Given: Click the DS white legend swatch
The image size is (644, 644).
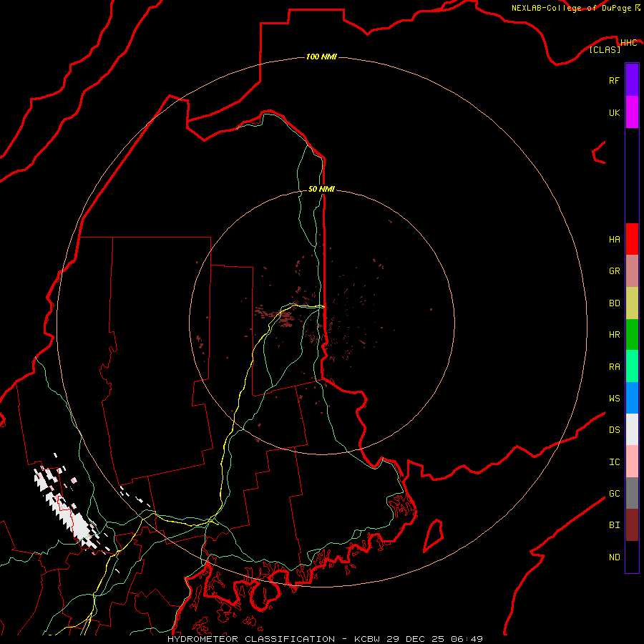Looking at the screenshot, I should point(632,429).
